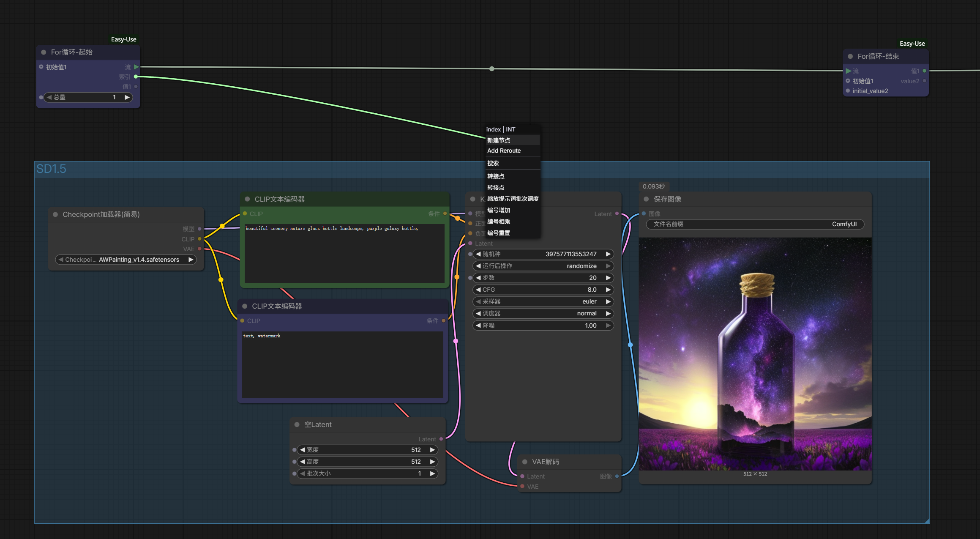Click the For循环-起始 node collapse dot
Image resolution: width=980 pixels, height=539 pixels.
click(44, 52)
